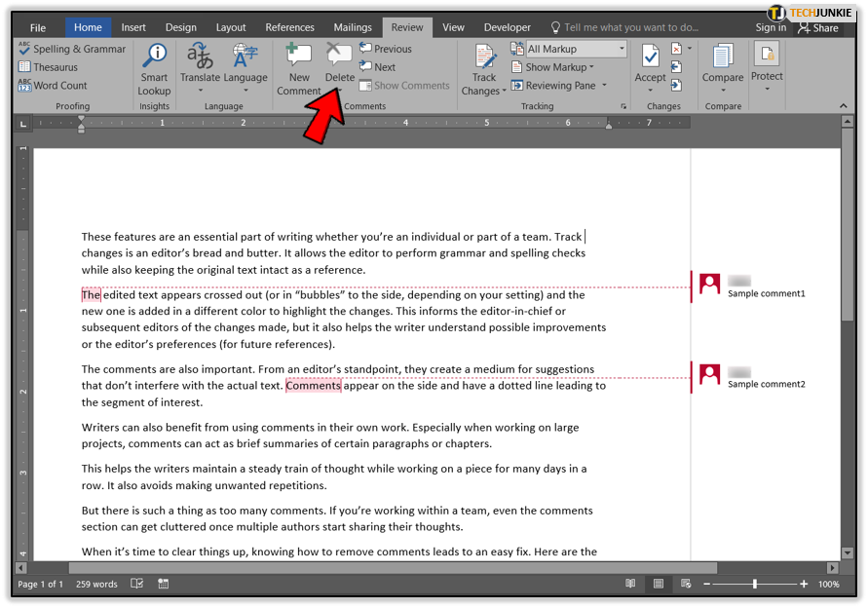This screenshot has height=608, width=868.
Task: Show the Word Count dialog
Action: tap(53, 86)
